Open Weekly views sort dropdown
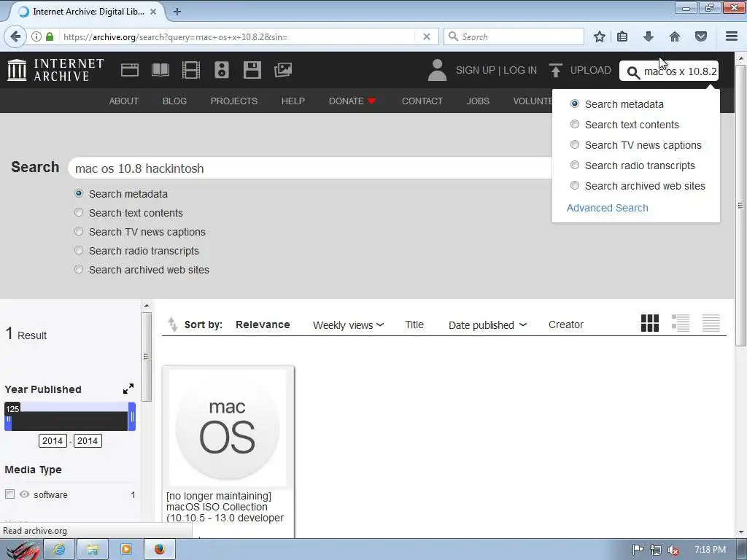 click(x=348, y=324)
